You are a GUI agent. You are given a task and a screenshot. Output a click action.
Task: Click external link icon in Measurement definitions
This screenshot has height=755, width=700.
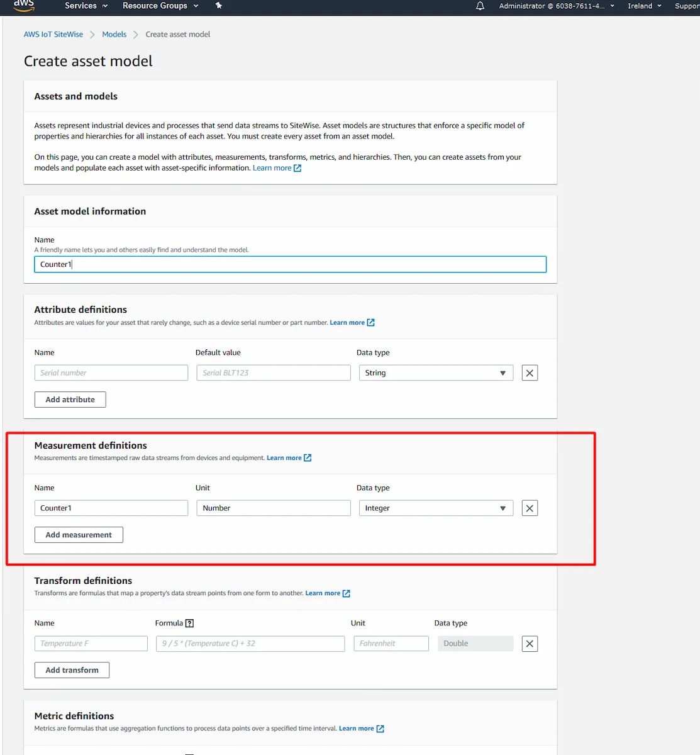[308, 458]
